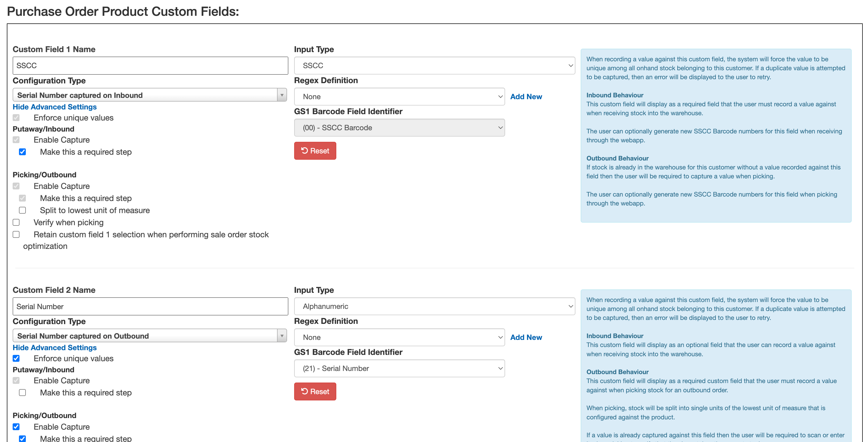Screen dimensions: 868x442
Task: Uncheck "Enforce unique values" for Serial Number
Action: point(16,358)
